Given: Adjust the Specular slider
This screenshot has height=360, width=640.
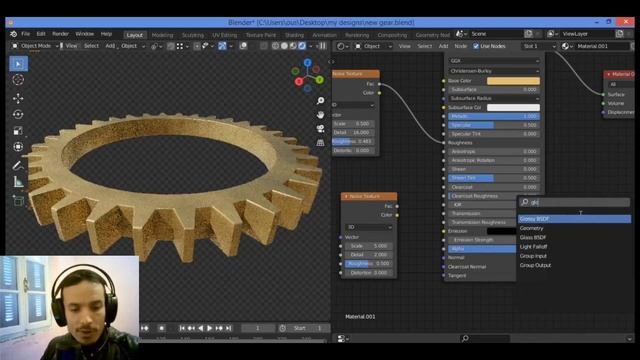Looking at the screenshot, I should [494, 125].
